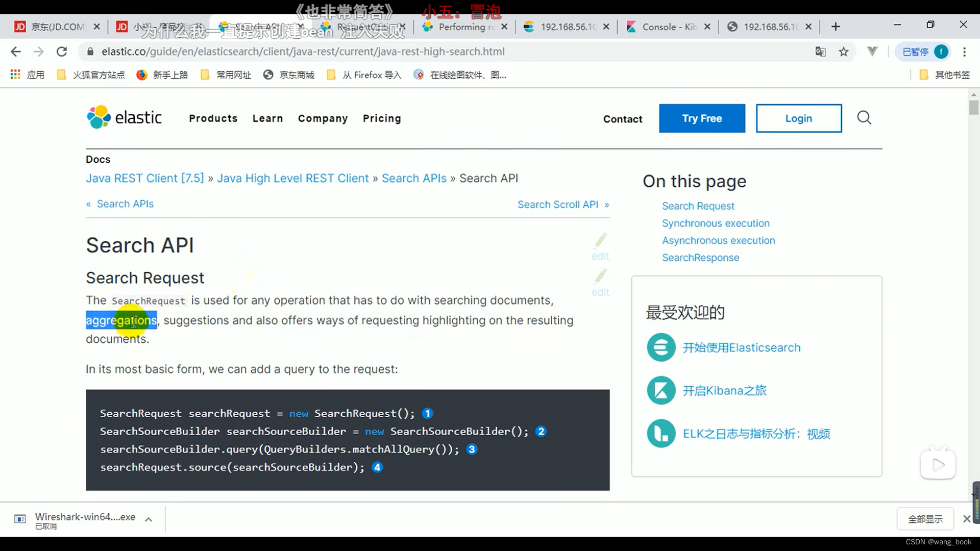Switch to the first 192.168.56.10 tab
980x551 pixels.
[x=567, y=27]
